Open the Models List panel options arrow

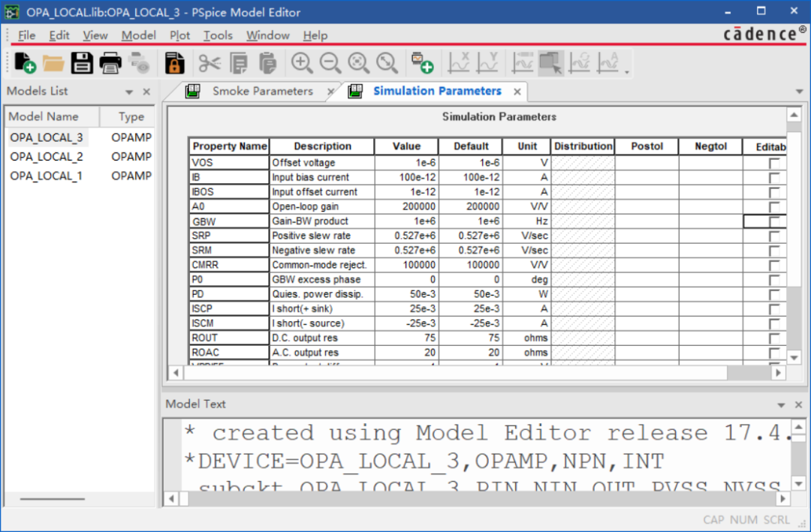pos(129,92)
